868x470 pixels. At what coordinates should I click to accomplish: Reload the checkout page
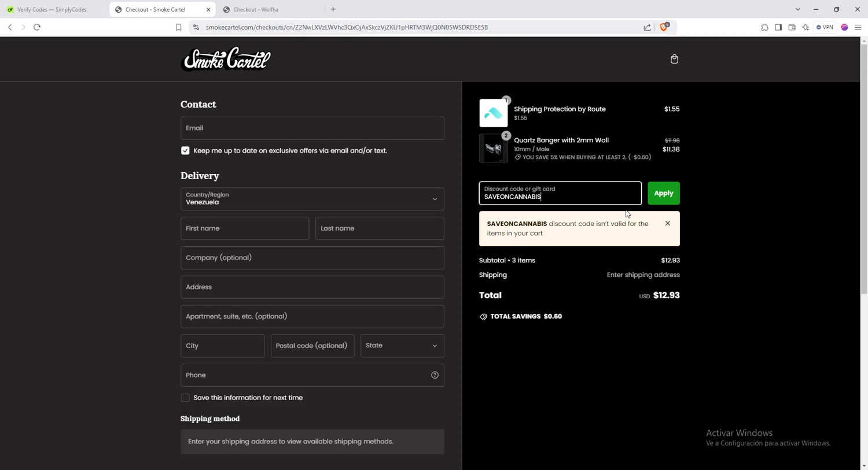click(37, 27)
